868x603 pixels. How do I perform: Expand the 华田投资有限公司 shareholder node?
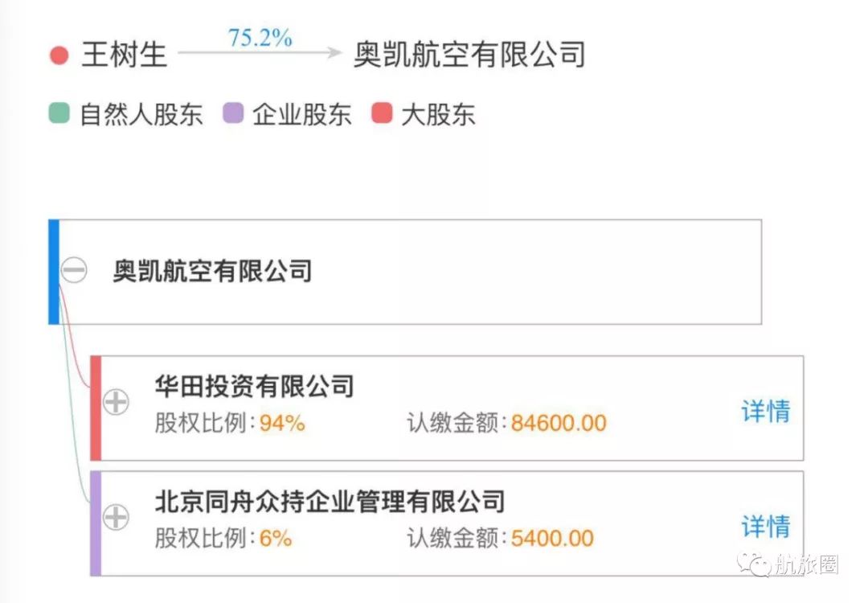click(117, 401)
